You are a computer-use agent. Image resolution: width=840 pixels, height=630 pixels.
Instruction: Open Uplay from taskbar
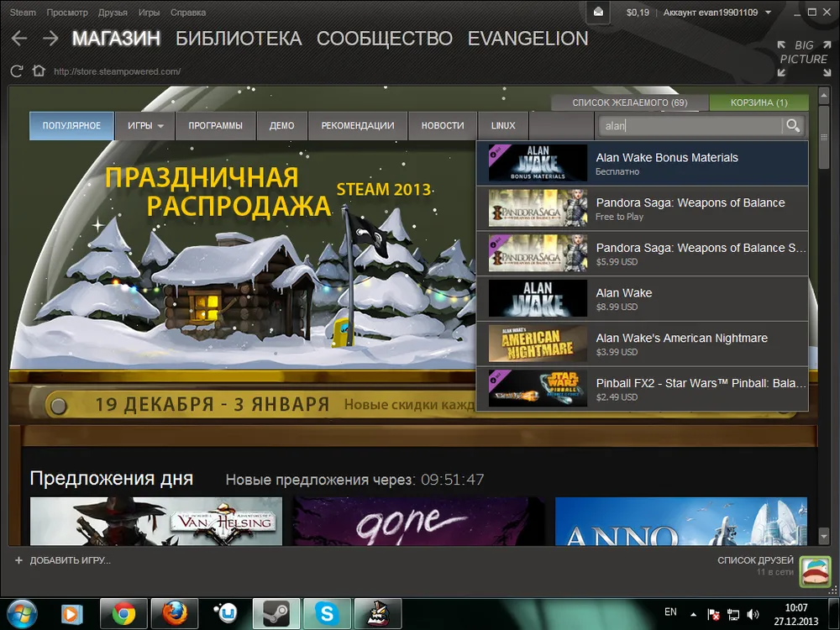[225, 614]
